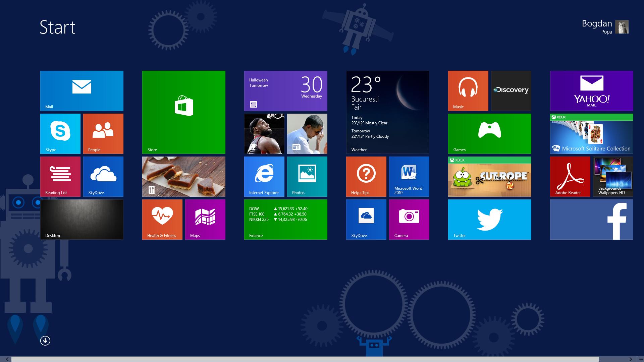Start Cut the Rope game

[489, 176]
